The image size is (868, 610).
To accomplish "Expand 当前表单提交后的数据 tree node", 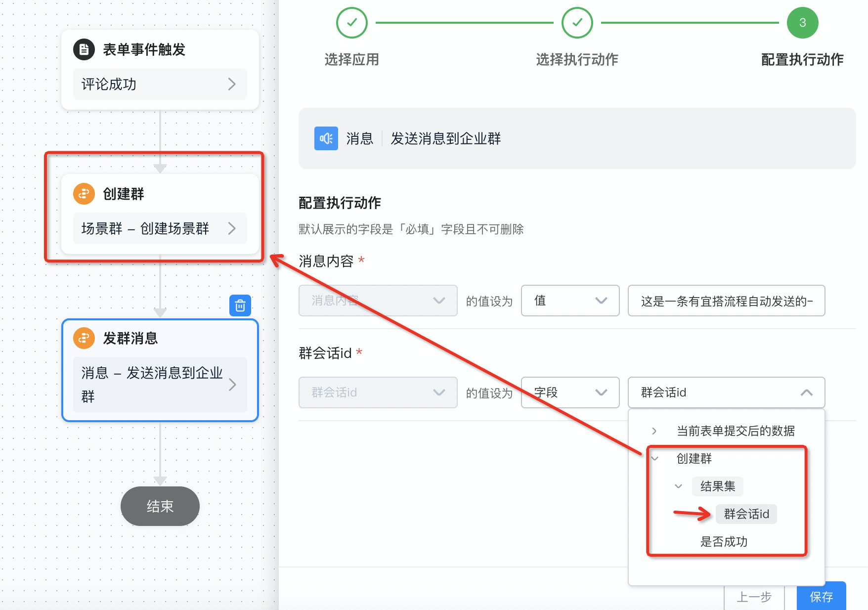I will 654,431.
